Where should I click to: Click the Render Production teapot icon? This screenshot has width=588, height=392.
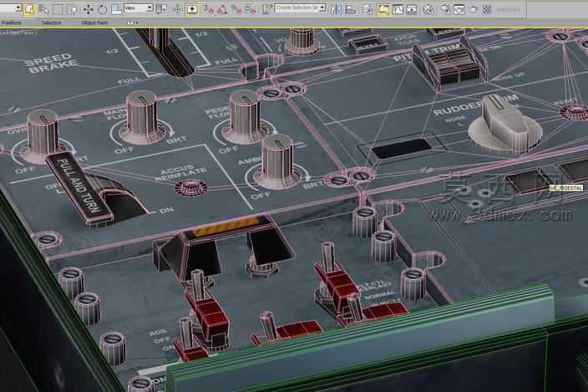click(474, 9)
